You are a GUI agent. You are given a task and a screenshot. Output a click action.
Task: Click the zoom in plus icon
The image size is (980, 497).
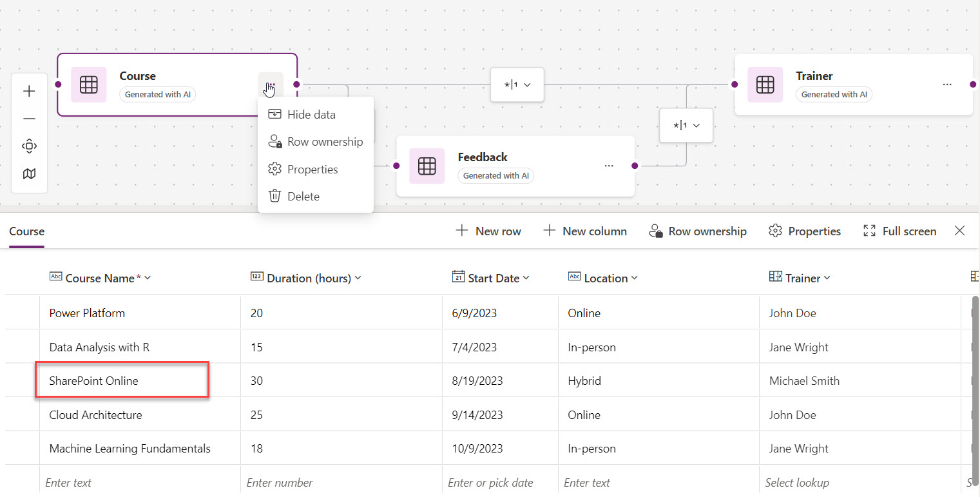point(29,92)
